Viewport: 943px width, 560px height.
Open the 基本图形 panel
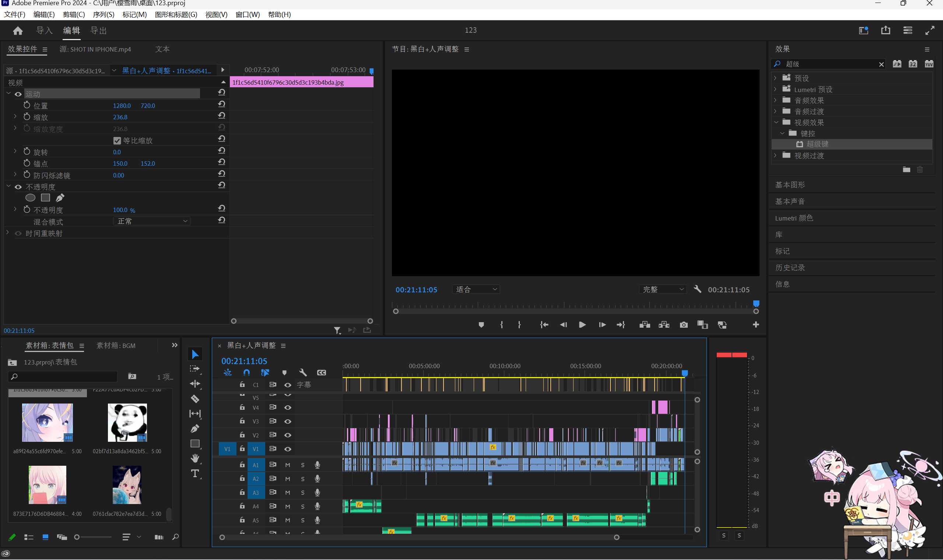(x=790, y=185)
